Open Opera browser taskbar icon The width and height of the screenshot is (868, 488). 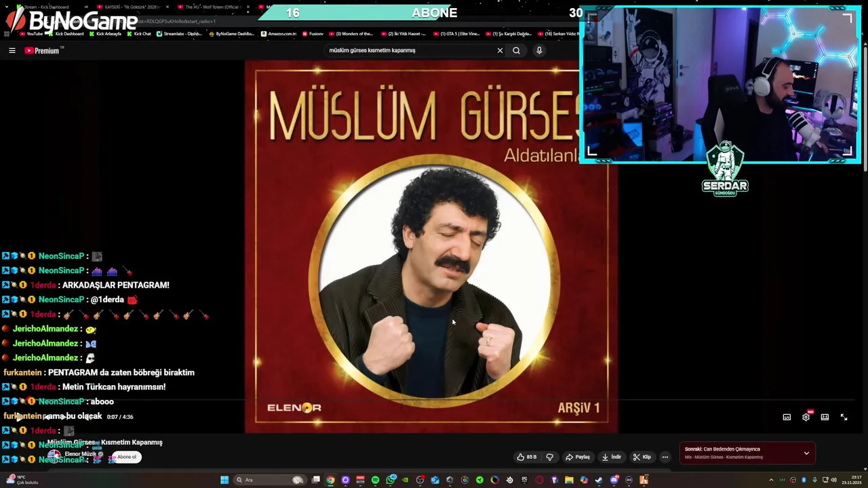pyautogui.click(x=539, y=480)
